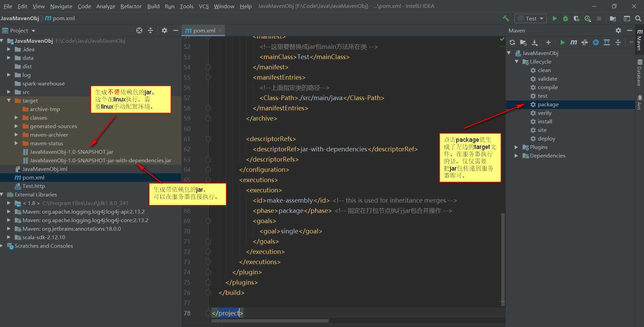Image resolution: width=644 pixels, height=327 pixels.
Task: Add a Maven project with plus icon
Action: pyautogui.click(x=548, y=42)
